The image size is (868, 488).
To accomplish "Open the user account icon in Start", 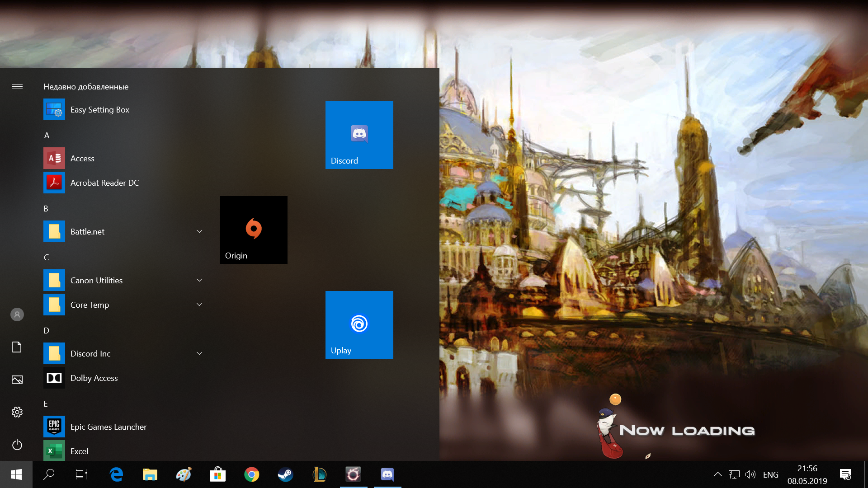I will pos(17,314).
